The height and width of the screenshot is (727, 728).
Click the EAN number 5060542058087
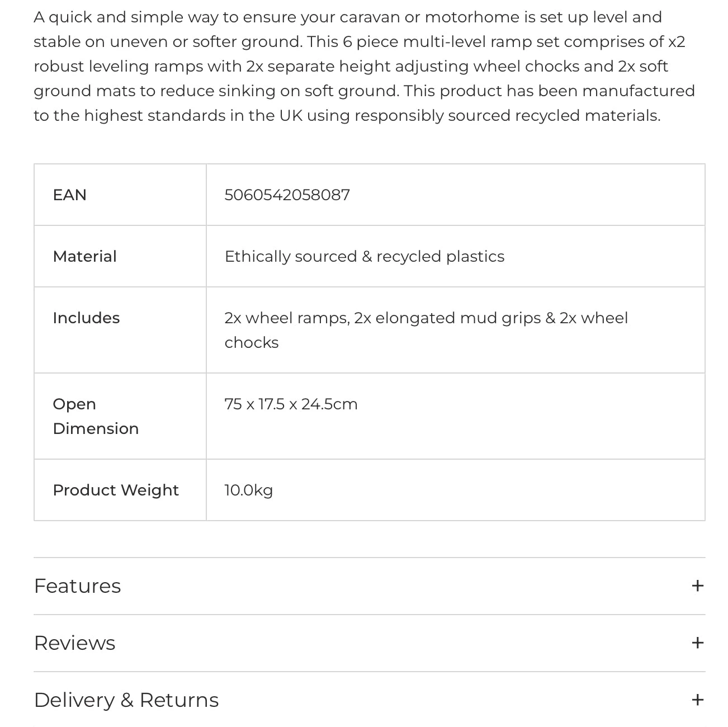tap(287, 195)
